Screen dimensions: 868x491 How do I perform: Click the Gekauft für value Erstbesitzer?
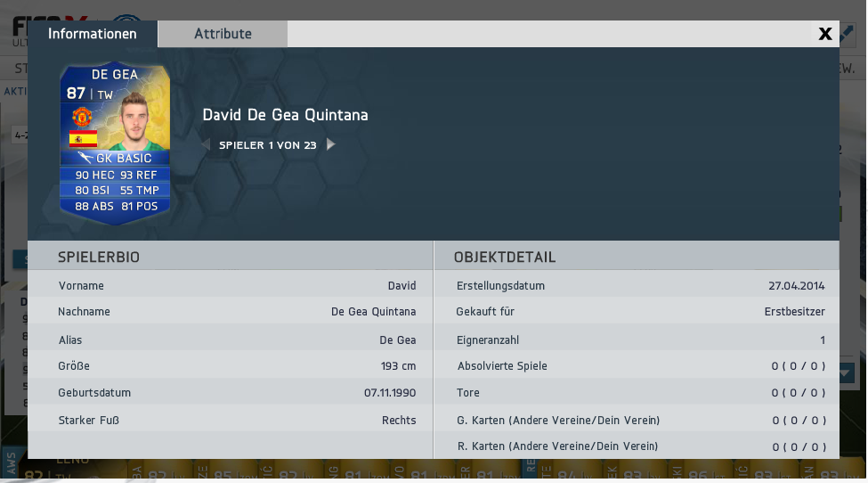tap(794, 312)
